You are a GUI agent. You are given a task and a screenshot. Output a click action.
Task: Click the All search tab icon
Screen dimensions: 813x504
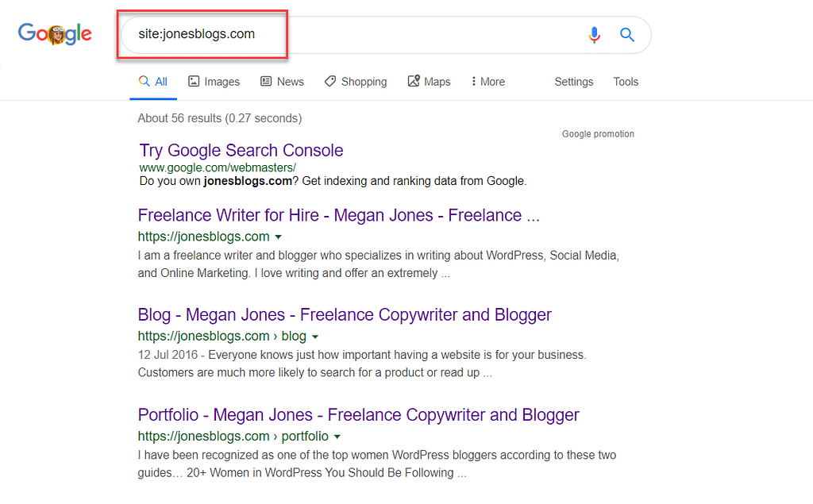tap(145, 81)
